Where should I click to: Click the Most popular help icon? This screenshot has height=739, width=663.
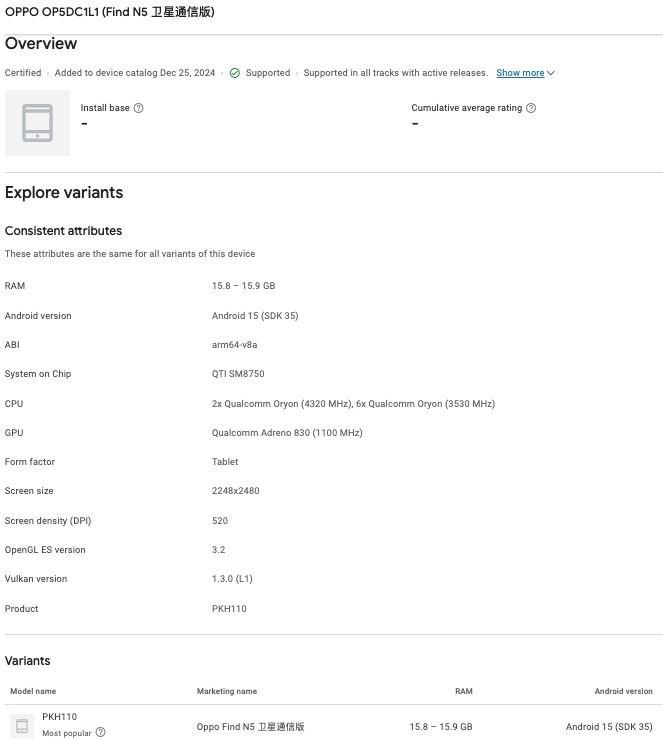101,733
